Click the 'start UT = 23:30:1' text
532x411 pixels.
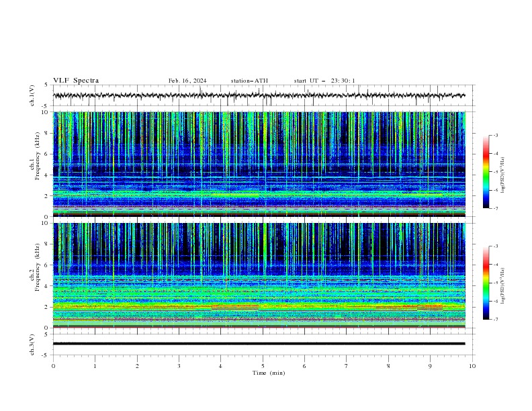tap(324, 81)
